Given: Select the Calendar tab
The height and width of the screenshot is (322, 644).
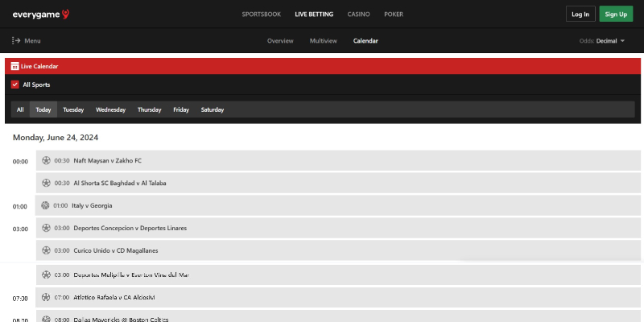Looking at the screenshot, I should coord(365,41).
